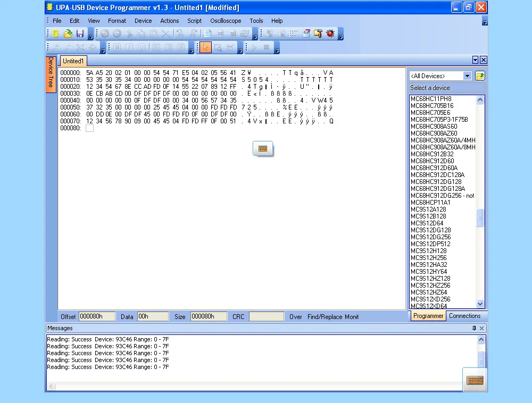Select the arrow pointer tool
This screenshot has height=403, width=532.
[x=205, y=47]
